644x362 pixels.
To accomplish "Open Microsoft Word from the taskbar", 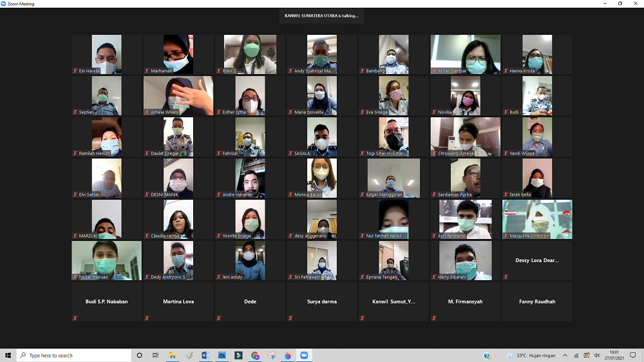I will [205, 356].
